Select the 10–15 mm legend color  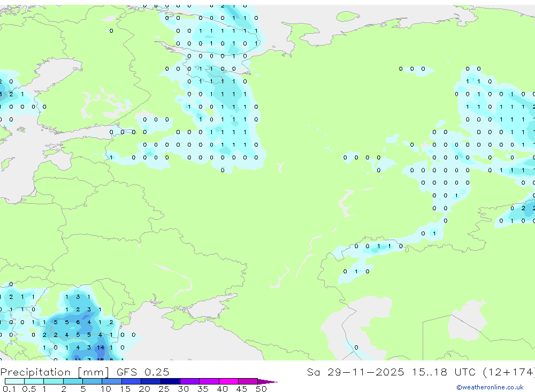coord(112,381)
